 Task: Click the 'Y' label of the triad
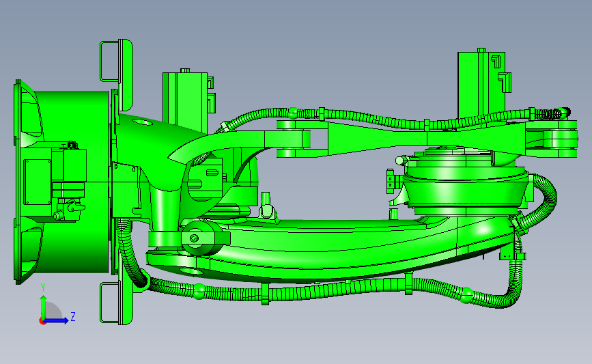point(43,288)
